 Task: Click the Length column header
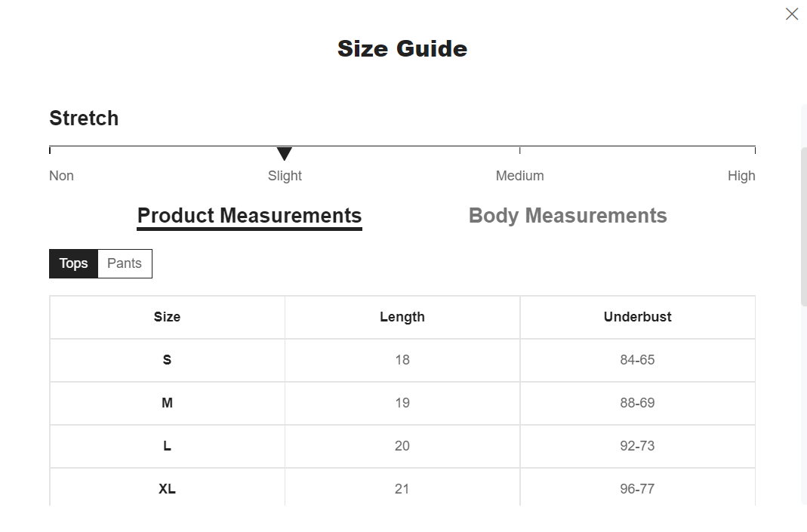(402, 317)
